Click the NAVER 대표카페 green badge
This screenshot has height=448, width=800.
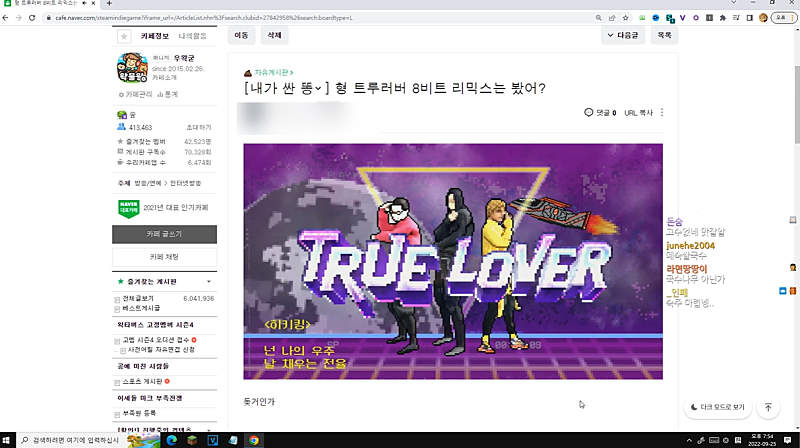(129, 208)
